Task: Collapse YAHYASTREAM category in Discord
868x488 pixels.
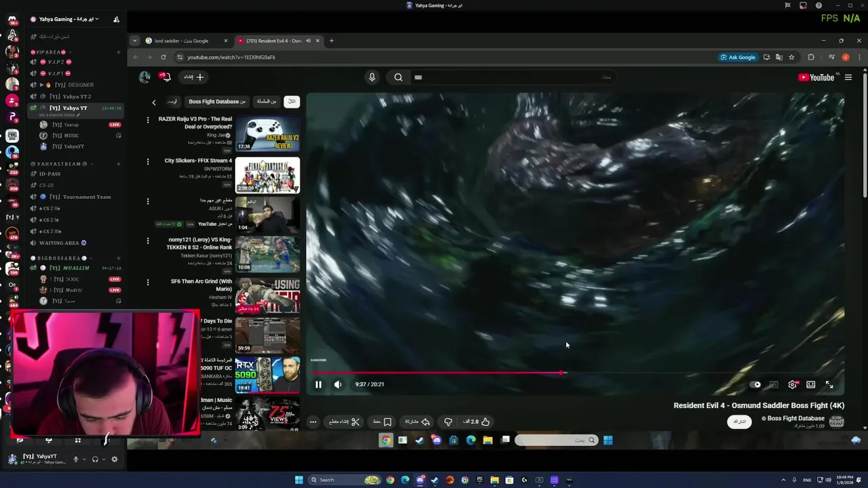Action: coord(62,164)
